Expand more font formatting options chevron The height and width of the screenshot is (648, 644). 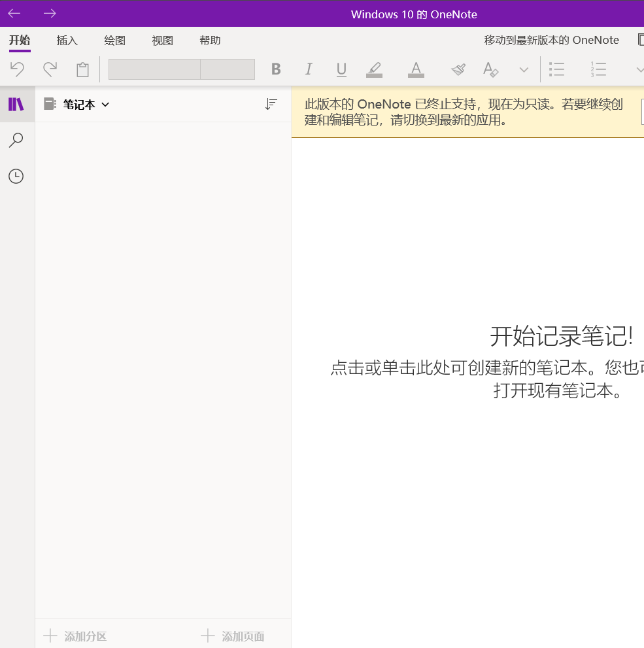[x=524, y=69]
